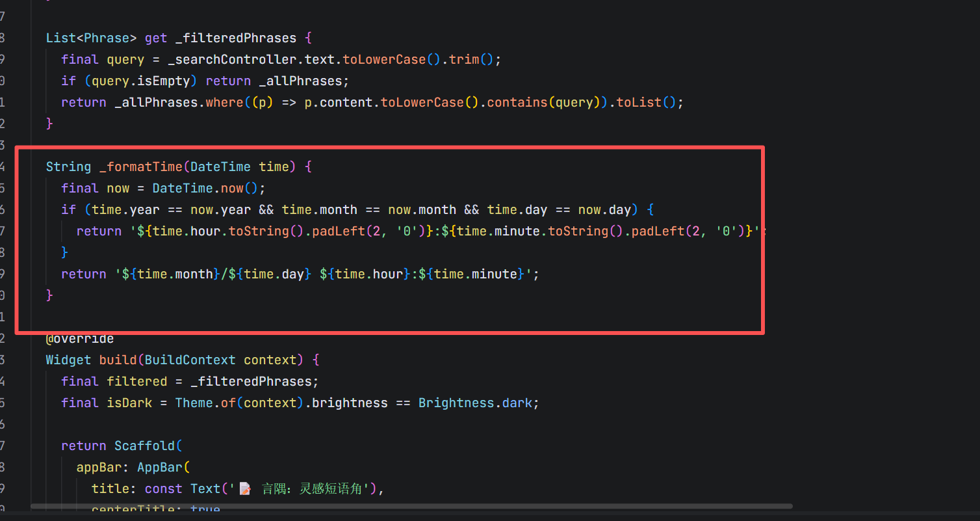The width and height of the screenshot is (980, 521).
Task: Click the Widget return type of build
Action: pos(68,360)
